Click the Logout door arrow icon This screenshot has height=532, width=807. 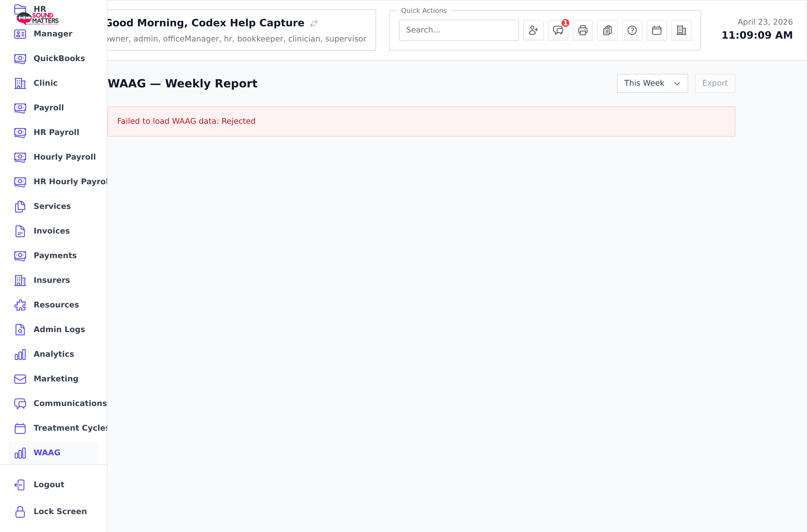(x=20, y=485)
